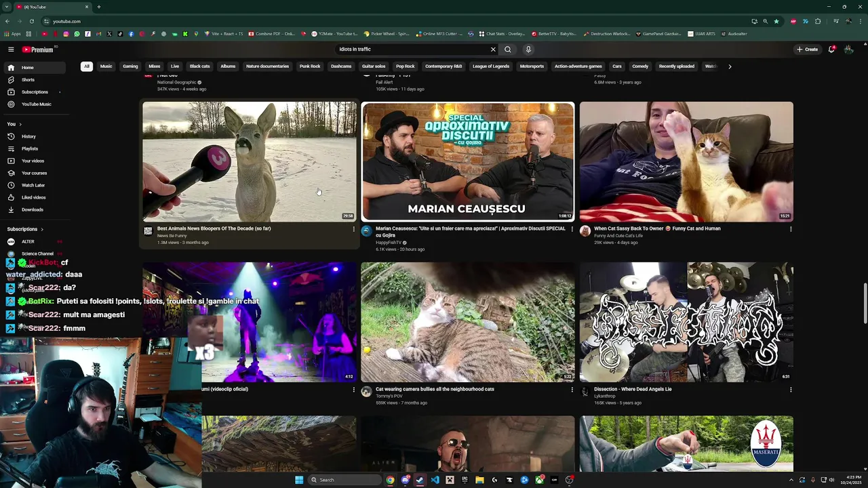
Task: Open File Explorer from the taskbar
Action: point(479,480)
